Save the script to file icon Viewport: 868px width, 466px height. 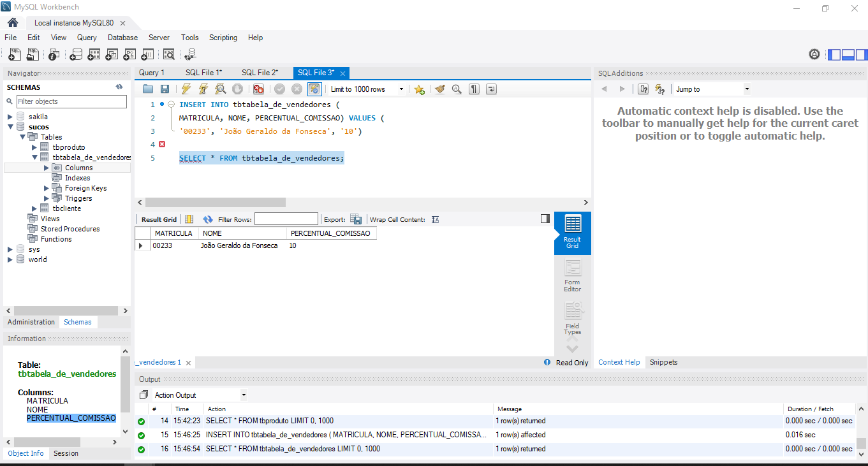pyautogui.click(x=165, y=89)
